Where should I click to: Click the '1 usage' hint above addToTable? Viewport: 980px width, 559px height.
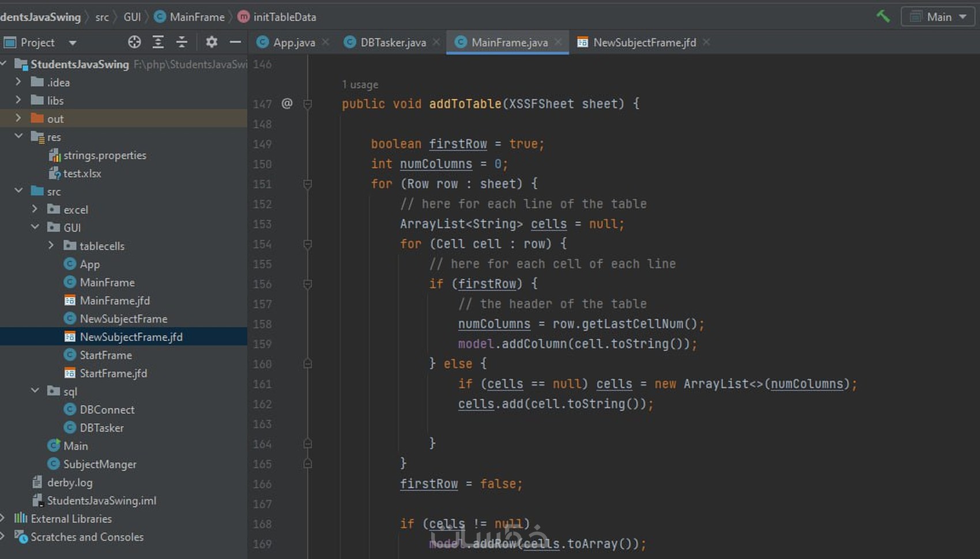360,84
